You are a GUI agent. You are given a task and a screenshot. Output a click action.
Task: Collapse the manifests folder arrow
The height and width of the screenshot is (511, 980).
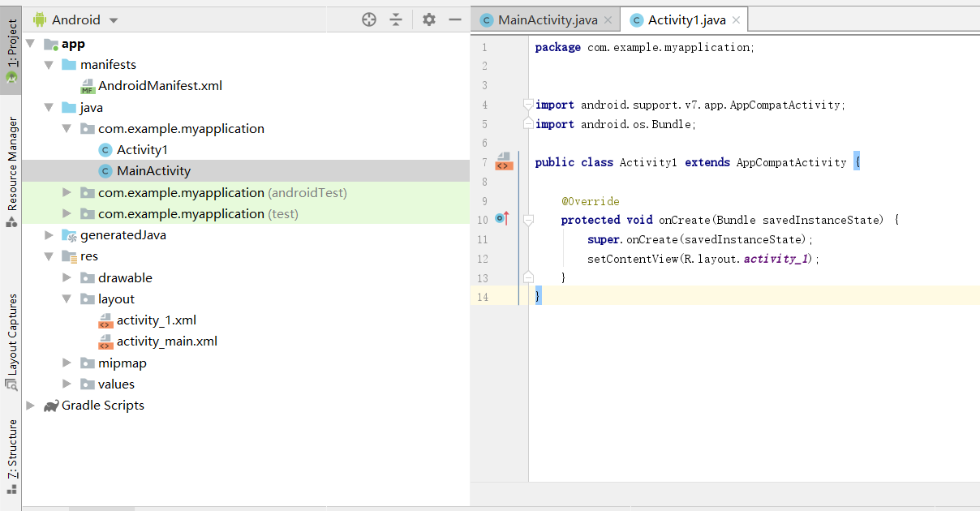coord(49,64)
